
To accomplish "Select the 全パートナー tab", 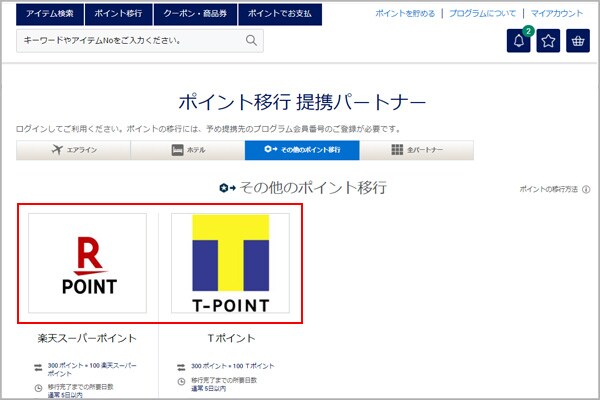I will pyautogui.click(x=416, y=150).
